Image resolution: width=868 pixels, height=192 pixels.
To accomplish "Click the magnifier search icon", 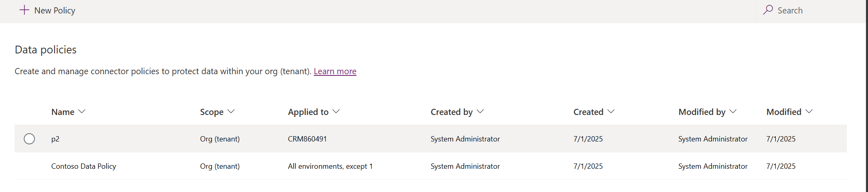I will point(768,10).
